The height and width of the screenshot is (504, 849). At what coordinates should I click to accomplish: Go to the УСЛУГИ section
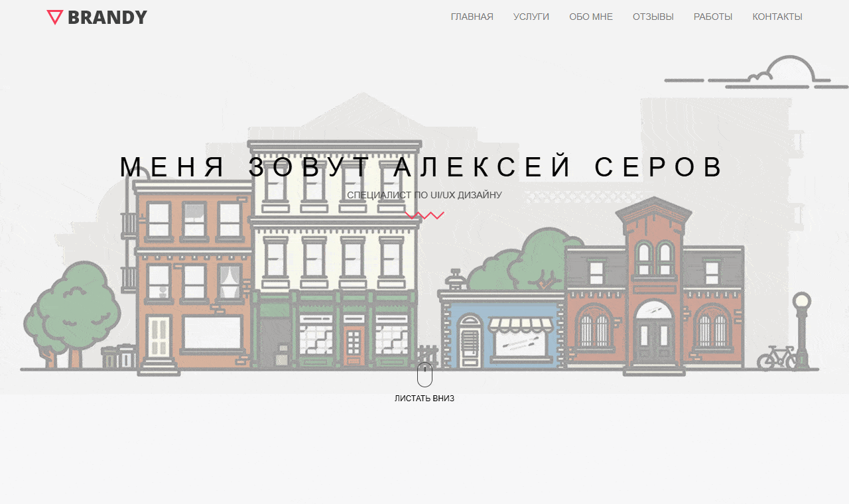[x=531, y=17]
